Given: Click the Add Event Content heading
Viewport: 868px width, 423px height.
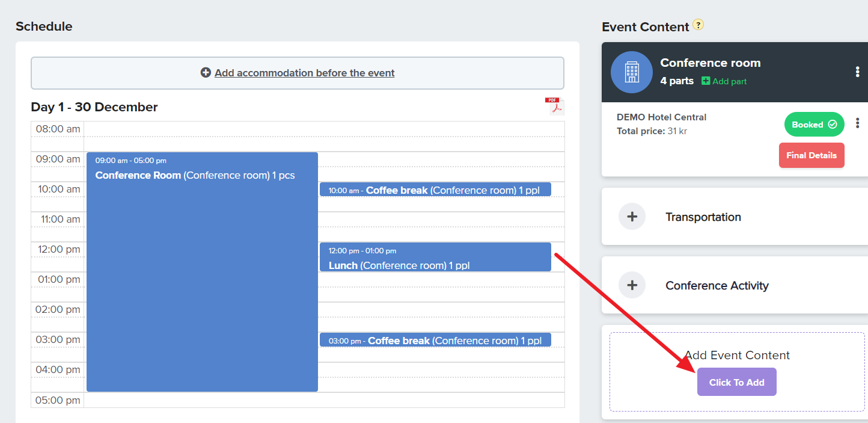Looking at the screenshot, I should coord(737,355).
